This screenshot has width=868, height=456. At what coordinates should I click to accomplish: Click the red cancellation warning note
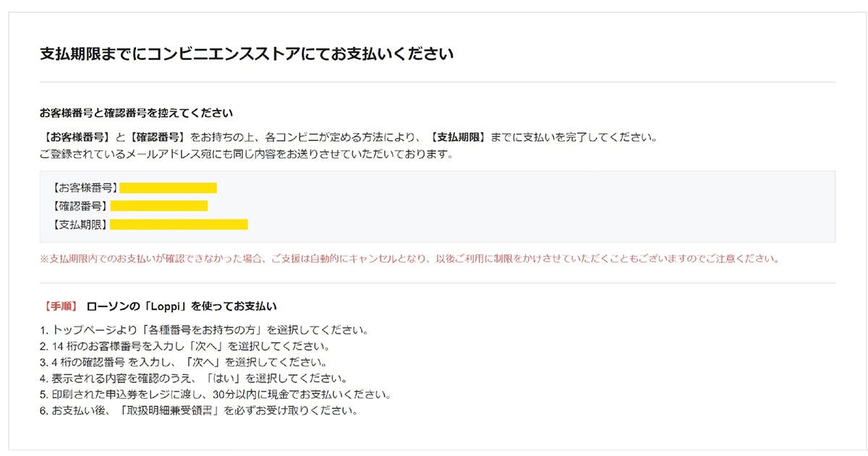click(409, 259)
